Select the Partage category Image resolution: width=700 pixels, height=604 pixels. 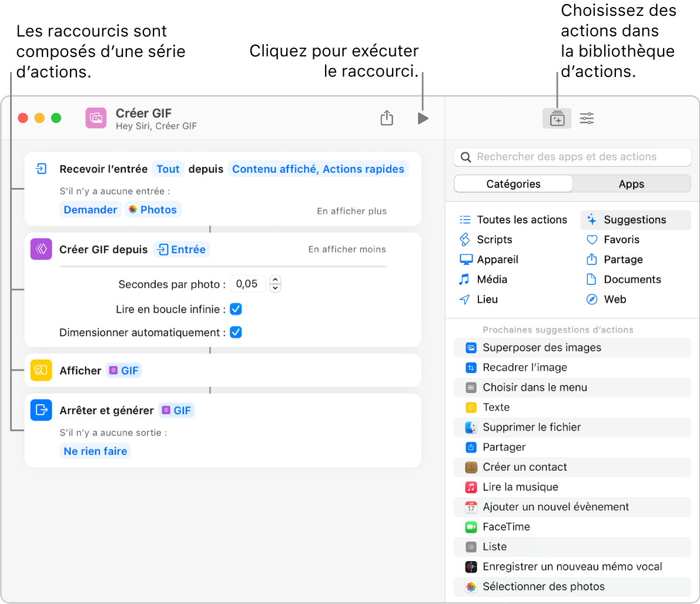[614, 259]
